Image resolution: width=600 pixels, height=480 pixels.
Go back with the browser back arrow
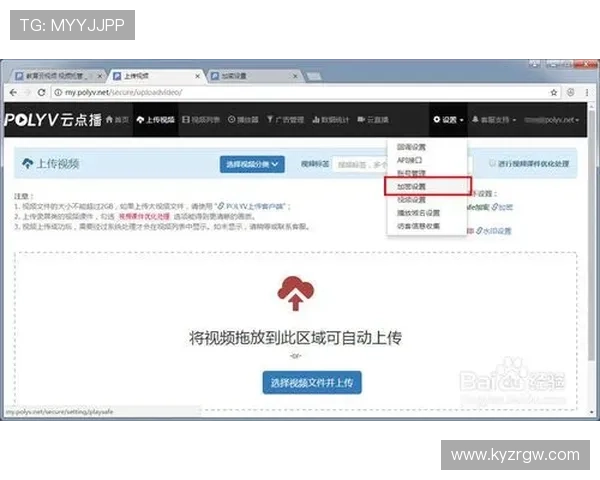click(x=13, y=92)
